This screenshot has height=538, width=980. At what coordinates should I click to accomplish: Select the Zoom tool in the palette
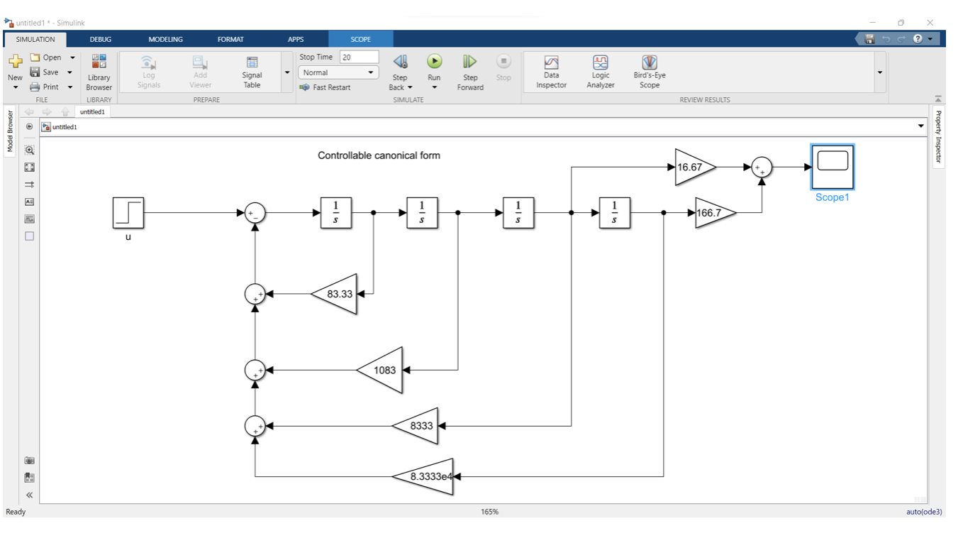coord(29,150)
